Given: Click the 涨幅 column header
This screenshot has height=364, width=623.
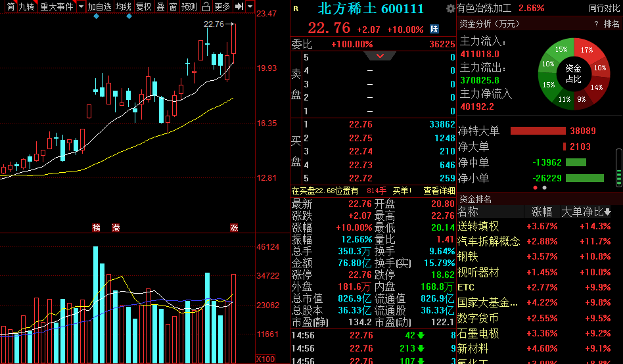Looking at the screenshot, I should point(542,212).
